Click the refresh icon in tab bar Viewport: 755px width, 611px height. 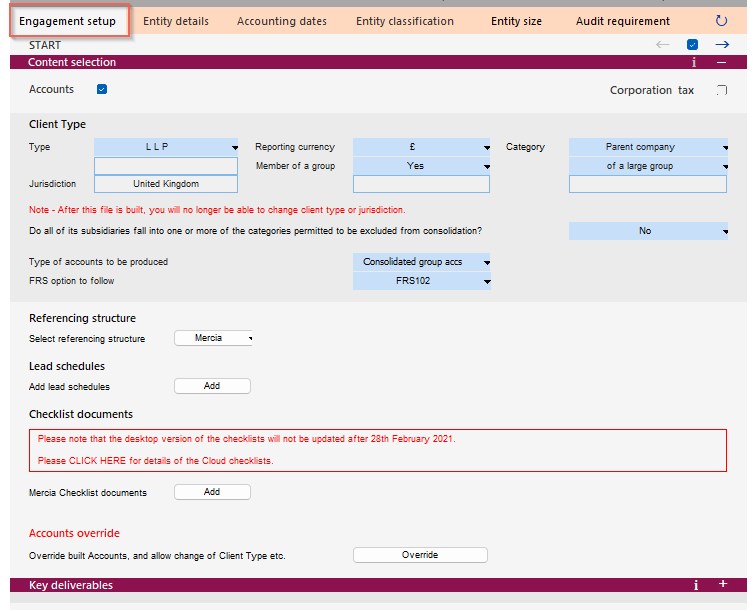(721, 21)
